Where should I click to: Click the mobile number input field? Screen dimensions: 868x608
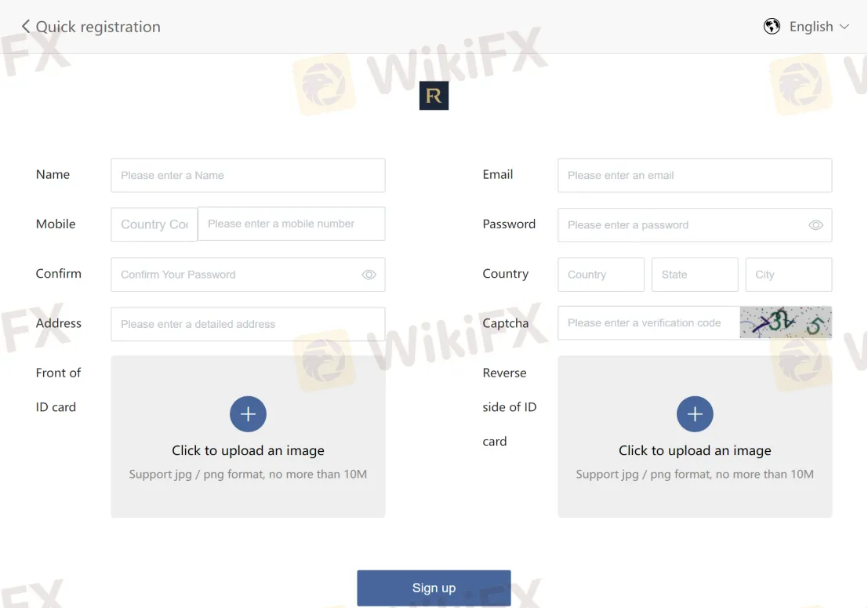point(292,224)
